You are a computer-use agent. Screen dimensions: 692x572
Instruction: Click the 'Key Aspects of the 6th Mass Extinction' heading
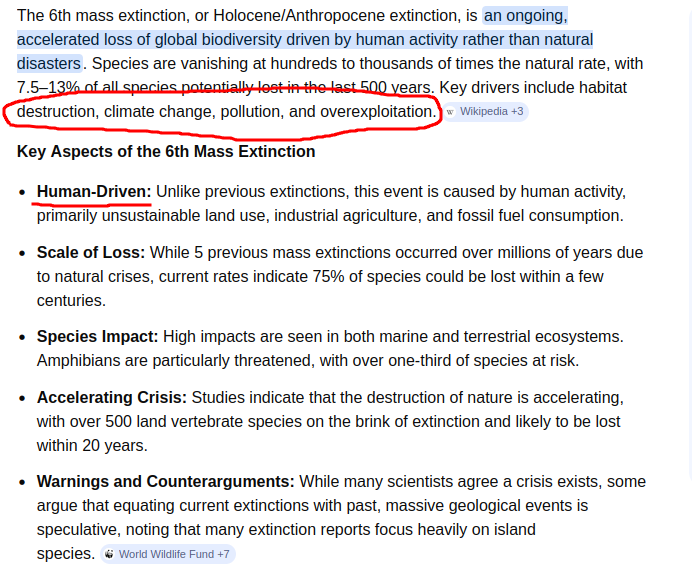point(166,152)
